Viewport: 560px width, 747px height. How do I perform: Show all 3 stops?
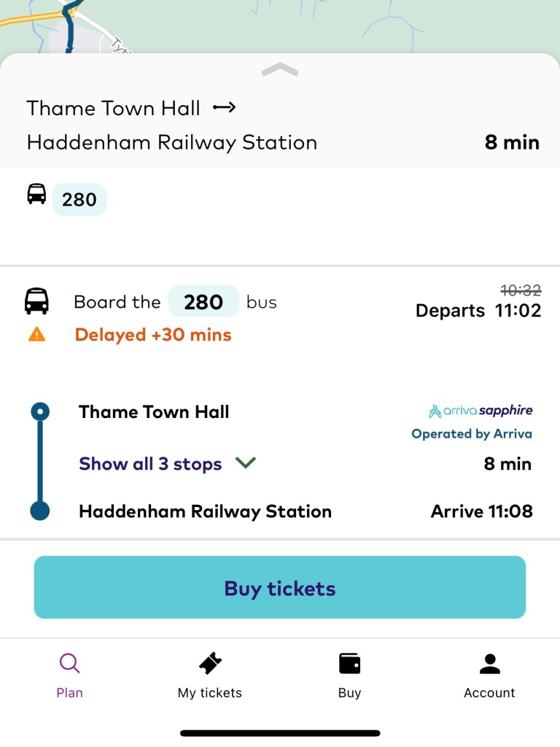point(150,464)
